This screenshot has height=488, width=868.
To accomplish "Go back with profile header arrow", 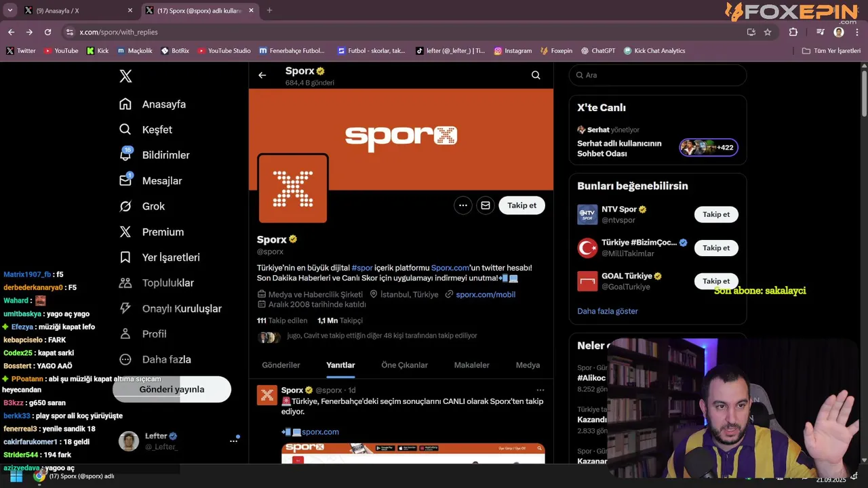I will (262, 75).
